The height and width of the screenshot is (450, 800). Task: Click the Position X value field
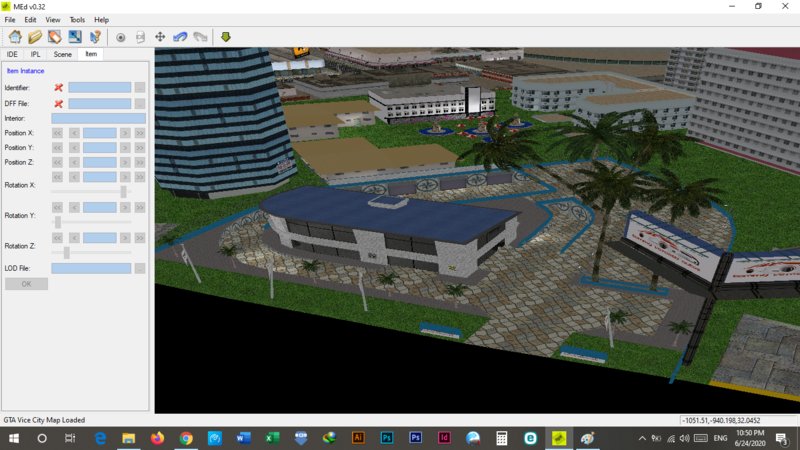[99, 133]
